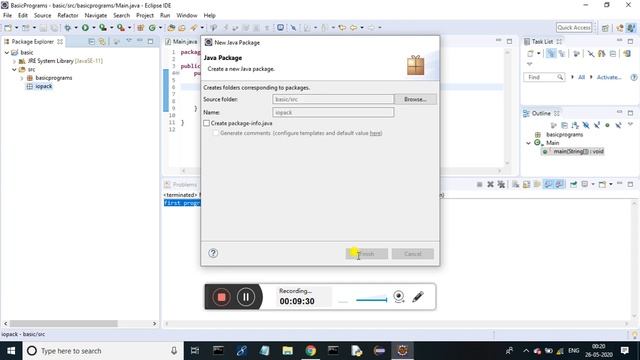Click the Source folder text field
Viewport: 640px width, 360px height.
point(333,99)
